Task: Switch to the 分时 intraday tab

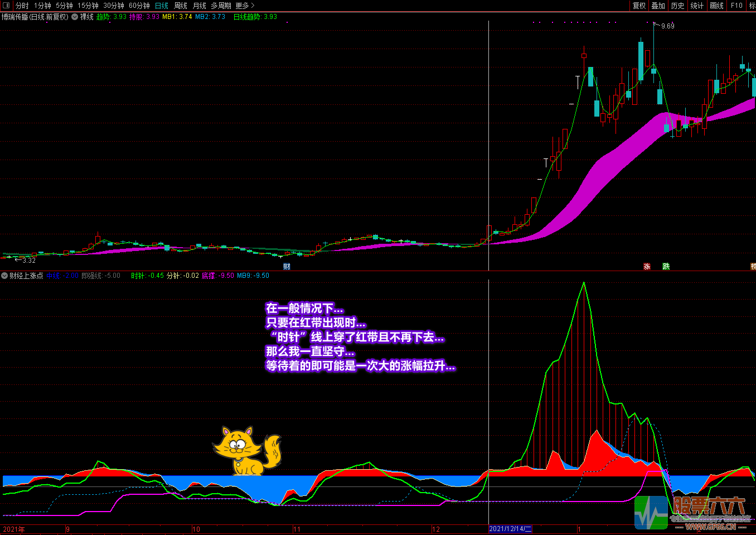Action: (x=22, y=6)
